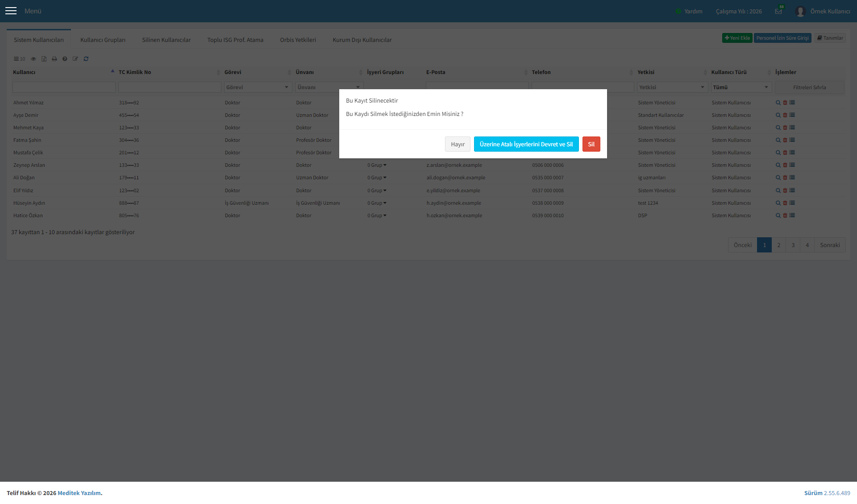Click Hayır to cancel deletion

(458, 144)
